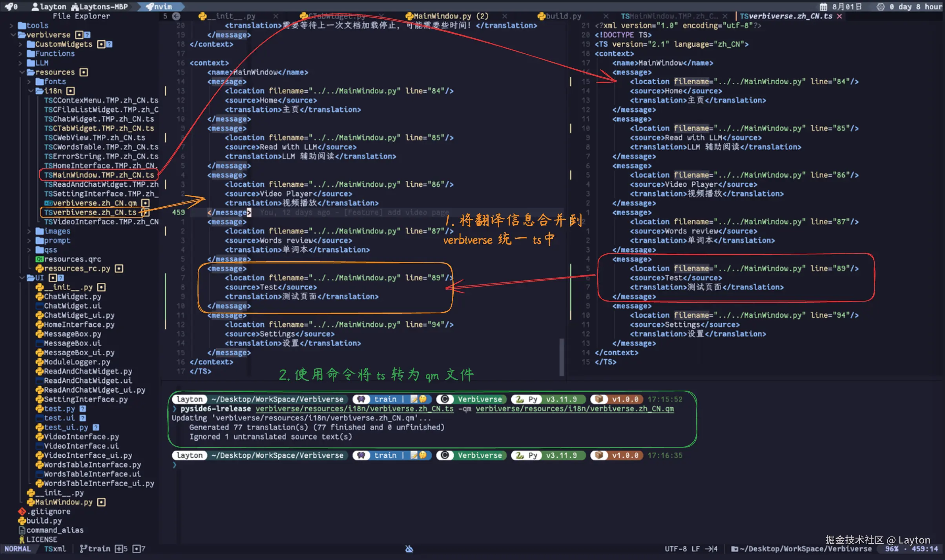Screen dimensions: 945x560
Task: Click the diagnostics icon in bottom status line
Action: tap(409, 549)
